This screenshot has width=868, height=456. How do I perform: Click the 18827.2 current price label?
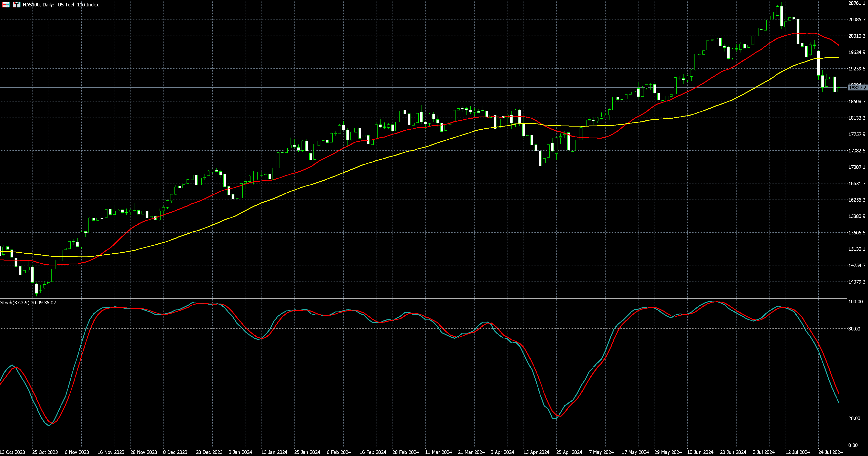pos(857,88)
